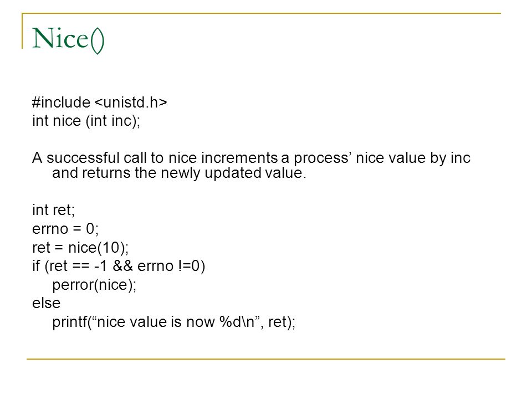
Task: Click the line beginning A successful call
Action: tap(251, 158)
